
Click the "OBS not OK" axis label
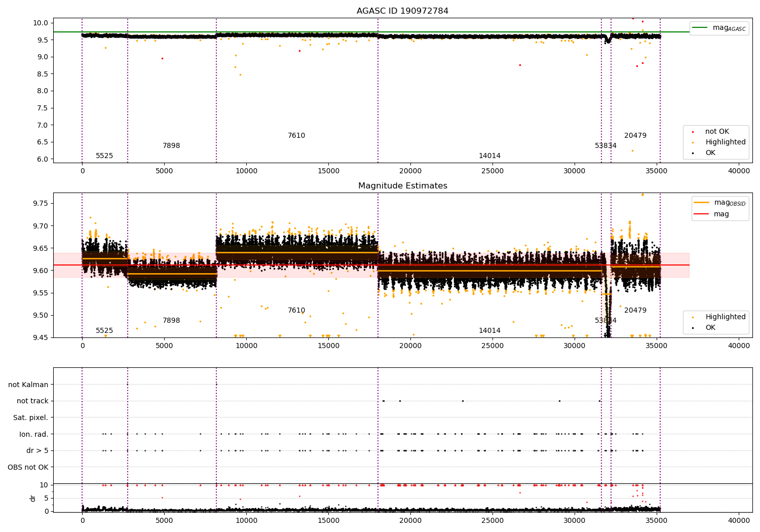tap(28, 467)
